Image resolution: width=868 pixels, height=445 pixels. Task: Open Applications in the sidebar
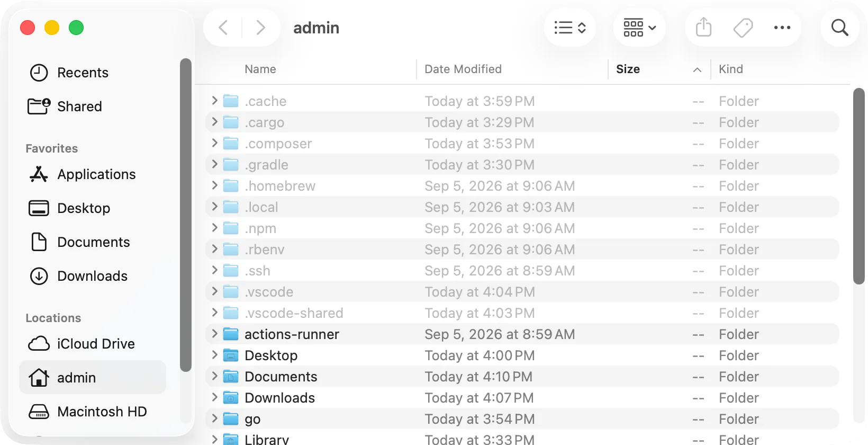tap(93, 174)
